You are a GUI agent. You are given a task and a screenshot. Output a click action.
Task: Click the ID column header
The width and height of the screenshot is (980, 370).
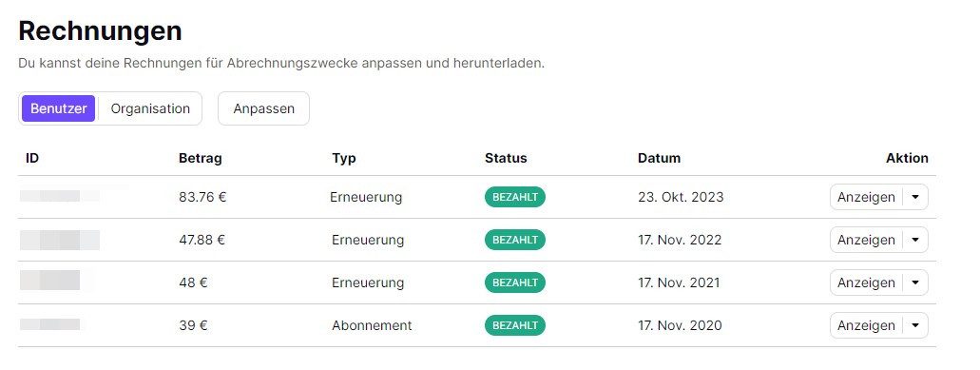pyautogui.click(x=32, y=158)
